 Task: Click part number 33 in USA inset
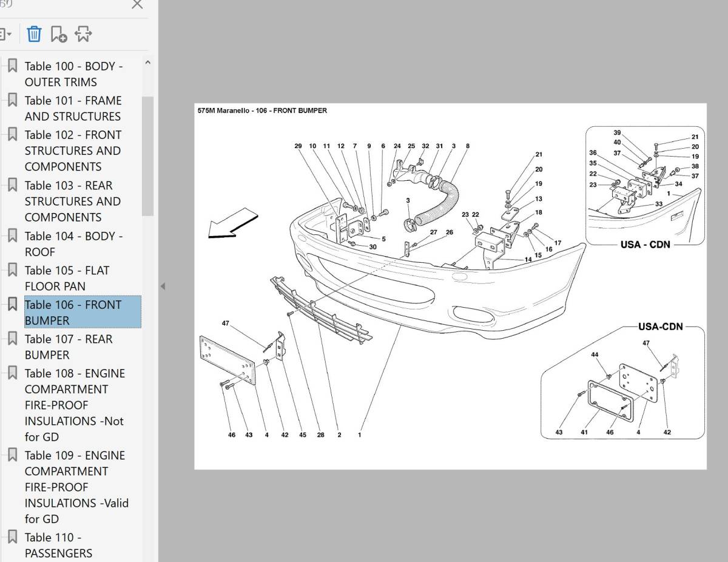click(x=659, y=205)
